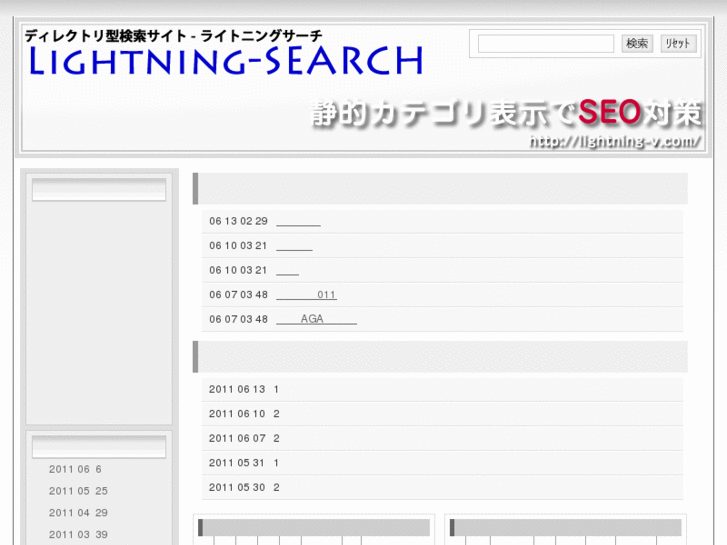Open sidebar archive 2011 06

click(75, 469)
